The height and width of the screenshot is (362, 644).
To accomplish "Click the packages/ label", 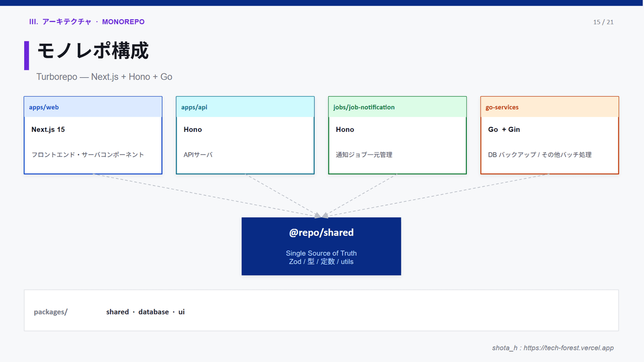I will (x=50, y=312).
